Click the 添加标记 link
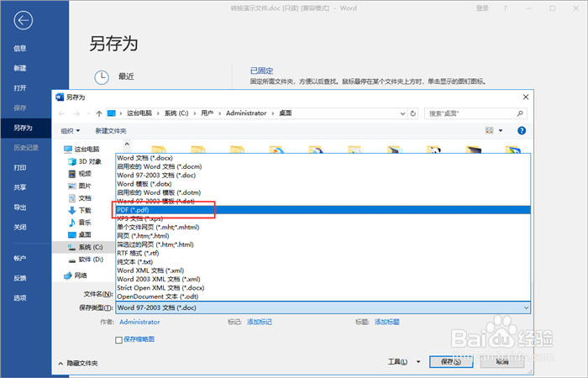Viewport: 588px width, 378px height. tap(259, 322)
